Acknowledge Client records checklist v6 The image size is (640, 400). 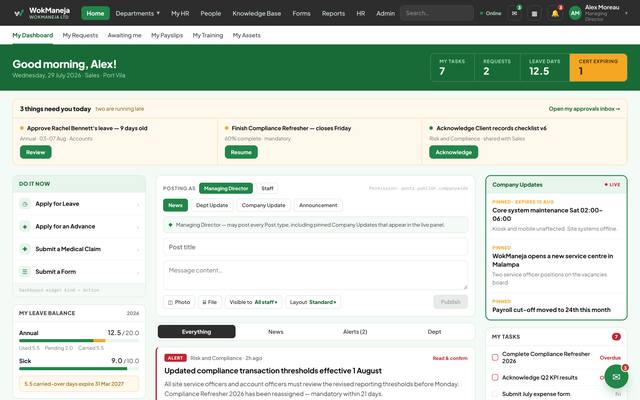click(x=453, y=152)
